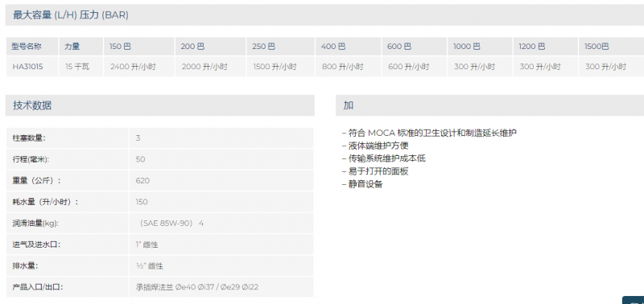Select the 重量（公斤）value 620
The height and width of the screenshot is (304, 644).
coord(142,180)
